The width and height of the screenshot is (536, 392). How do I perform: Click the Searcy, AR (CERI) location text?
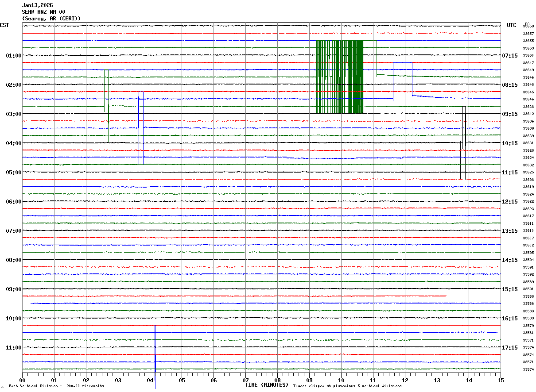51,19
